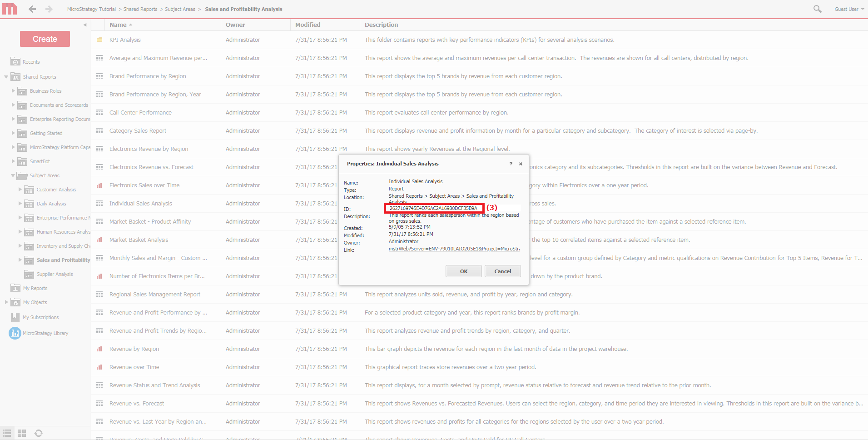Click the KPI Analysis folder icon
868x440 pixels.
[99, 40]
